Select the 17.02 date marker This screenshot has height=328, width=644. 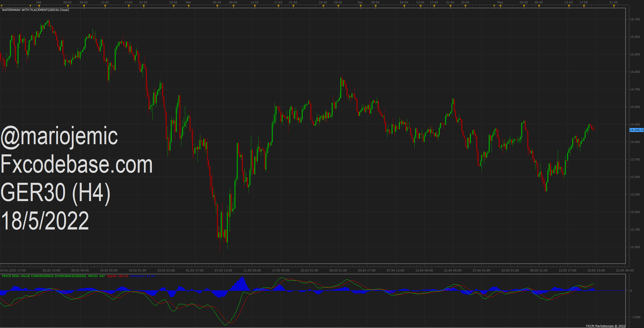pyautogui.click(x=128, y=2)
